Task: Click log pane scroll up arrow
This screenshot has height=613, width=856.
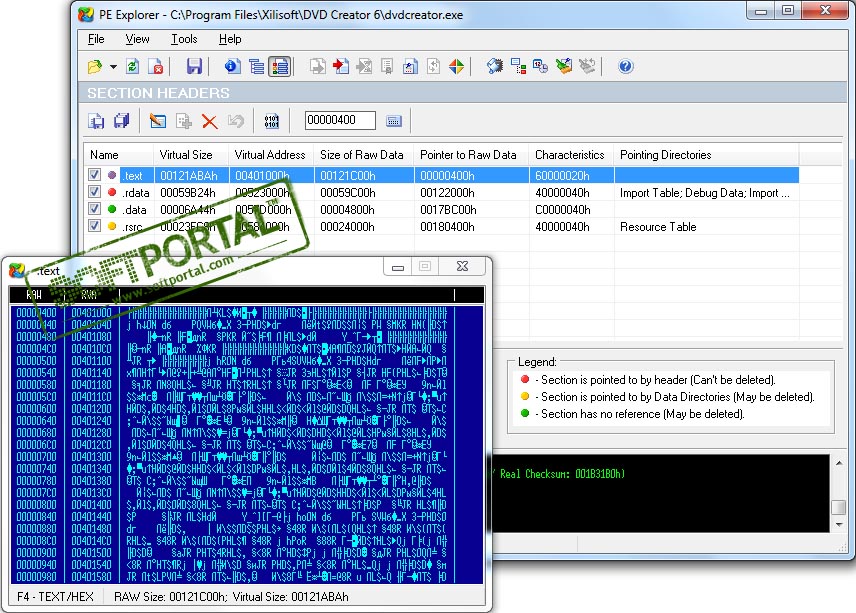Action: tap(839, 463)
